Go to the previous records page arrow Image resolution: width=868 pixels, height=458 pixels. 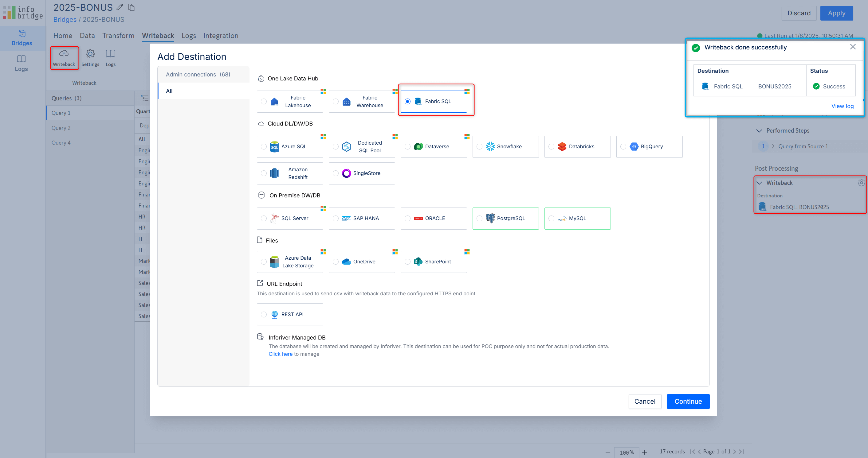[699, 452]
